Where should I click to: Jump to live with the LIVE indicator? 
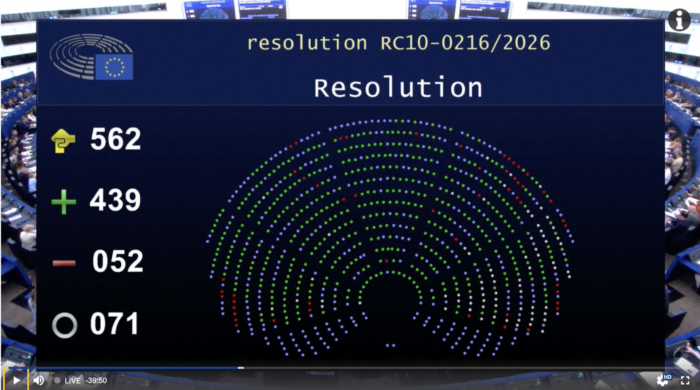[67, 381]
